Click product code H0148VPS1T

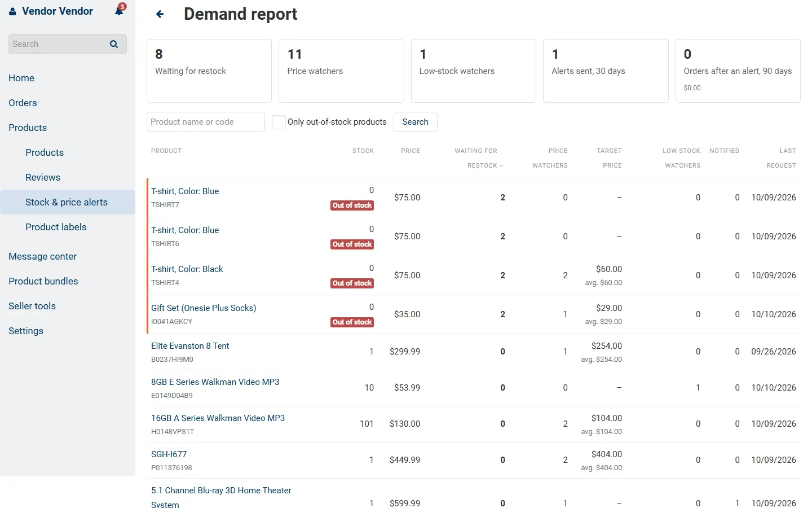173,432
